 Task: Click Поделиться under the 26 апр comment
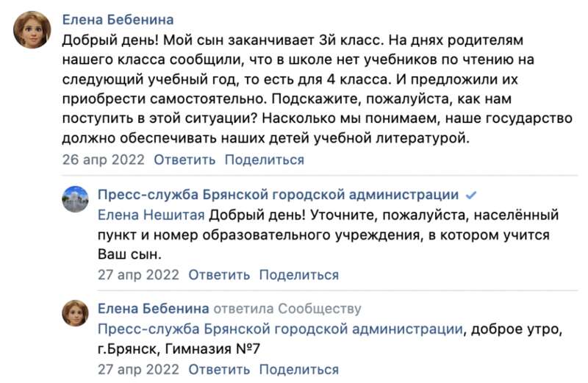pos(264,160)
